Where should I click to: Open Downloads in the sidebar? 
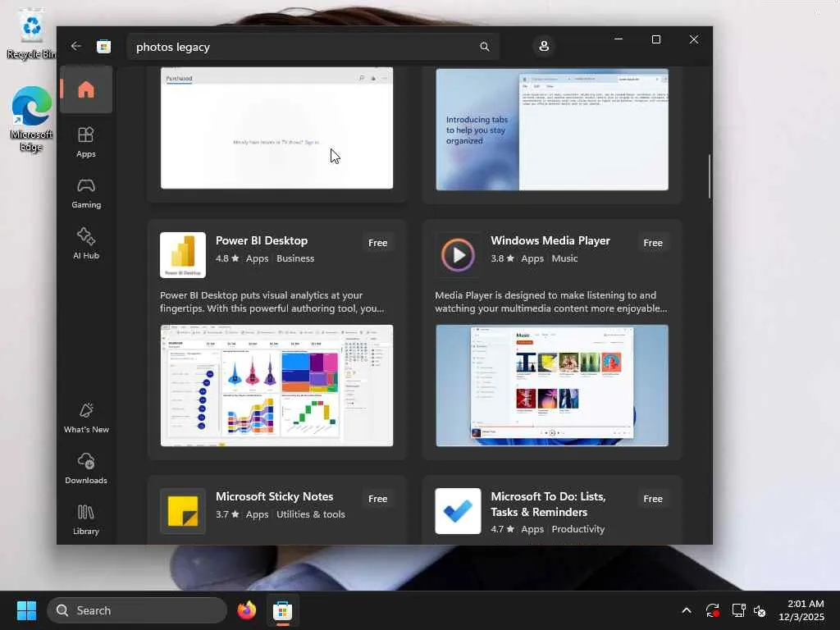tap(85, 468)
